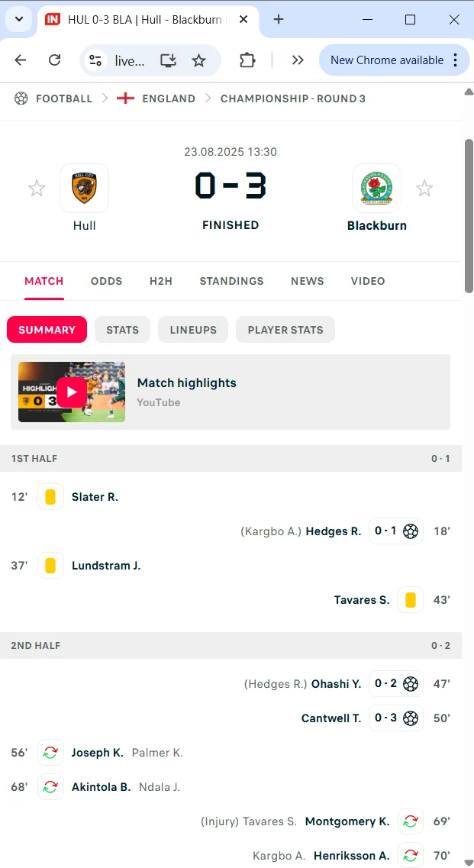Screen dimensions: 474x868
Task: Favorite Blackburn with the star icon
Action: [424, 189]
